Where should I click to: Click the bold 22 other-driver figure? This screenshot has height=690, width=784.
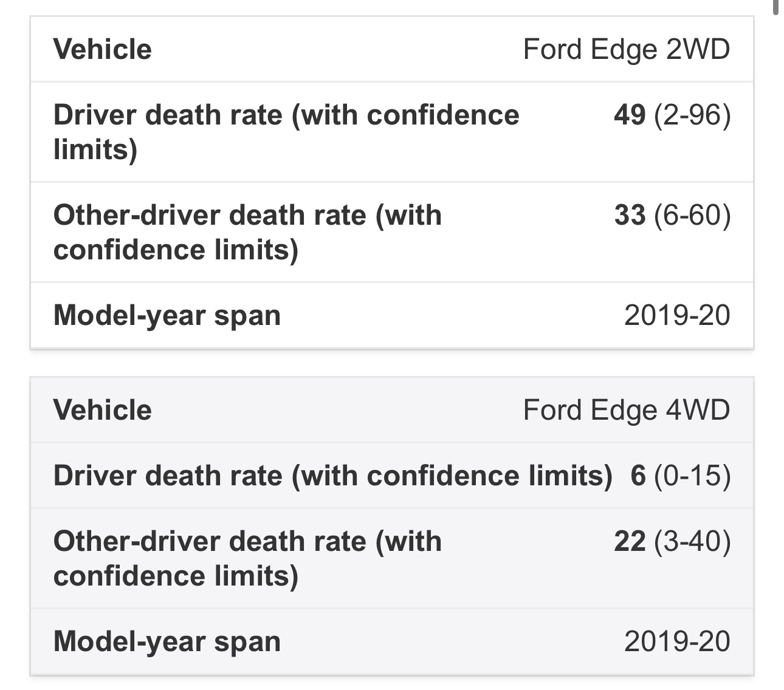point(630,541)
